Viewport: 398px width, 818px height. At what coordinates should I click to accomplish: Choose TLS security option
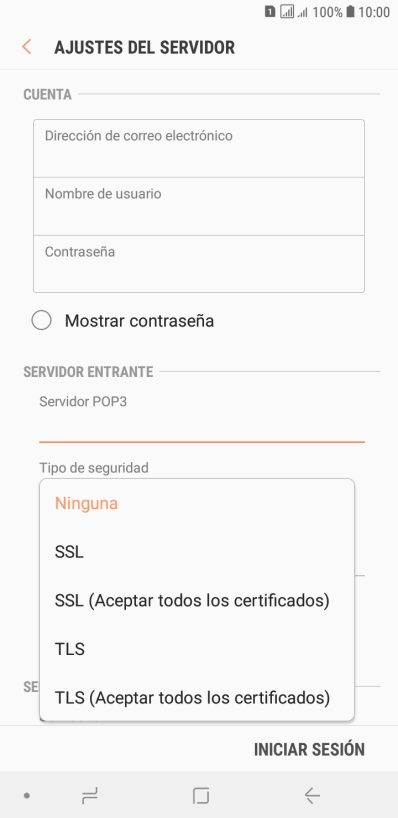click(197, 649)
